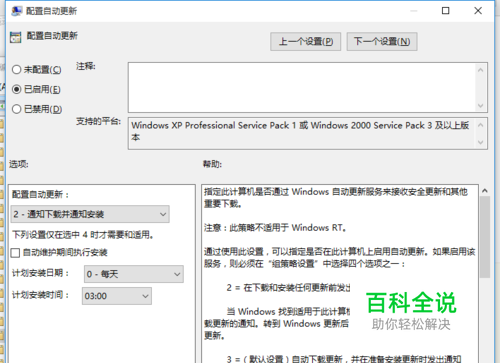Click the title bar policy icon
Screen dimensions: 500x363
click(x=16, y=11)
